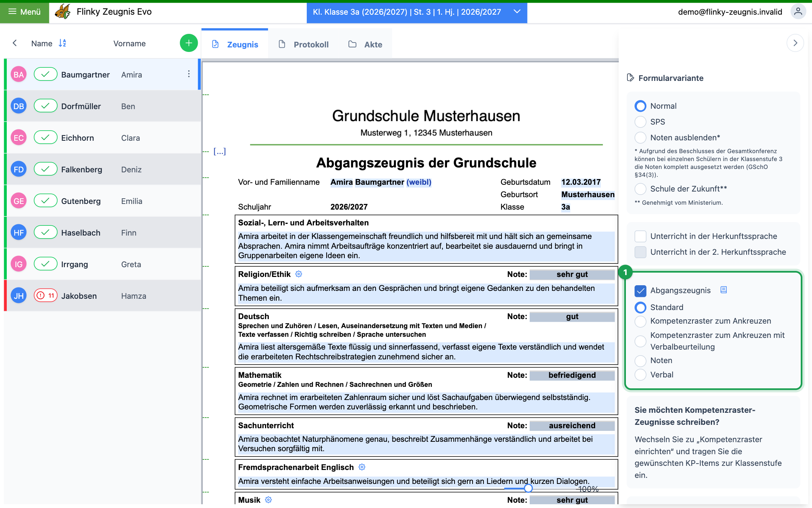Add a new student with green plus
The width and height of the screenshot is (812, 508).
189,43
